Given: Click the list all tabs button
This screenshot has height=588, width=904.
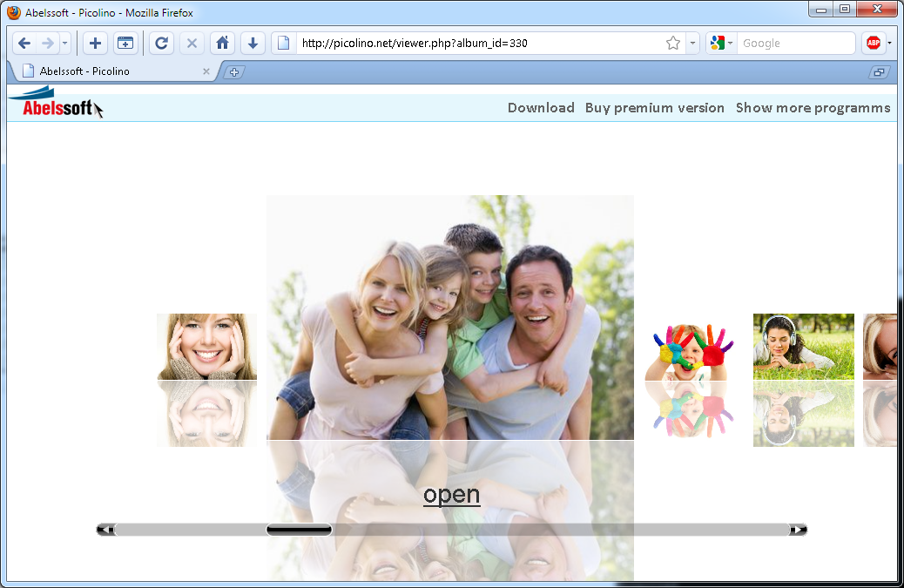Looking at the screenshot, I should [x=879, y=72].
